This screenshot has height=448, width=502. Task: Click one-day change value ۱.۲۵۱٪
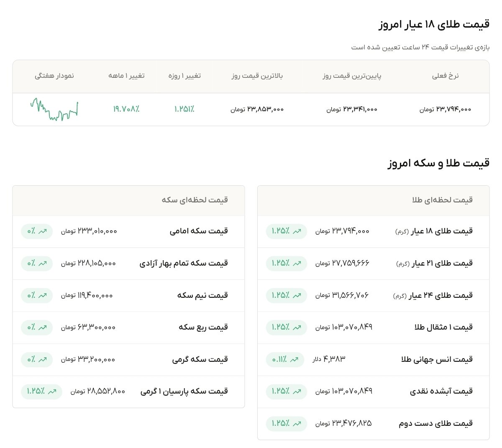tap(184, 109)
